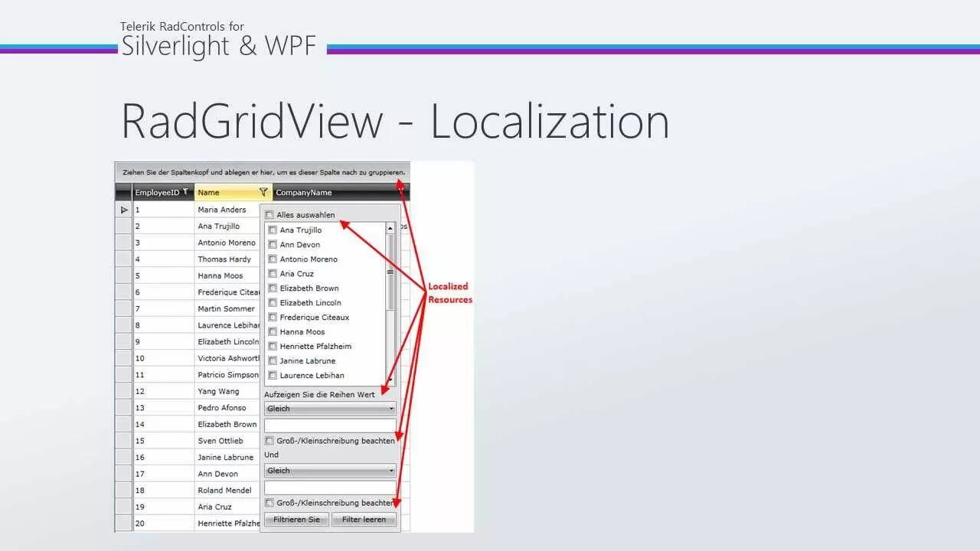Screen dimensions: 980x551
Task: Select the Martin Sommer cell in the grid
Action: [227, 308]
